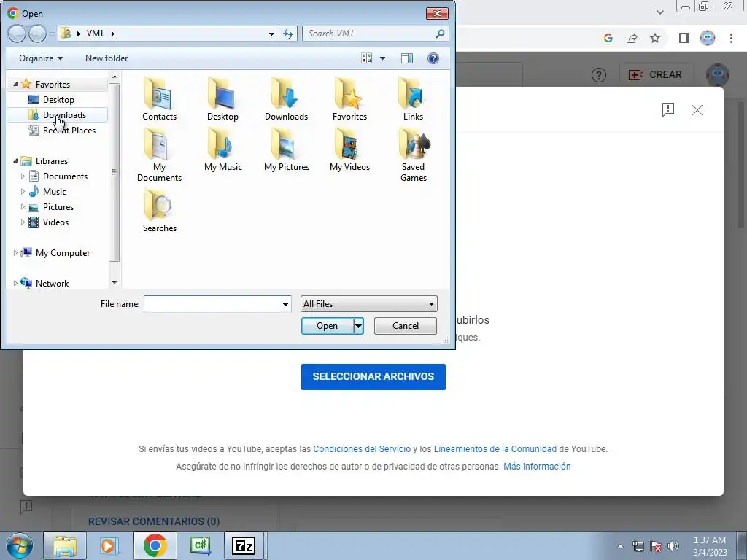Expand the My Computer tree node
747x560 pixels.
pos(15,253)
